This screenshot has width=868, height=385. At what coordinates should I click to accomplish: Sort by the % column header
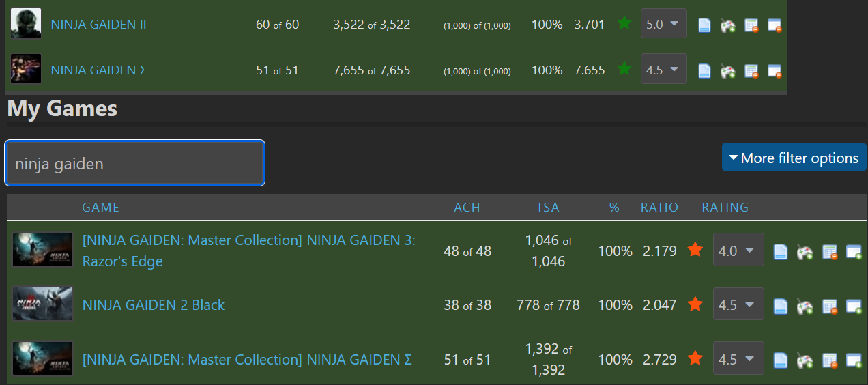coord(615,208)
